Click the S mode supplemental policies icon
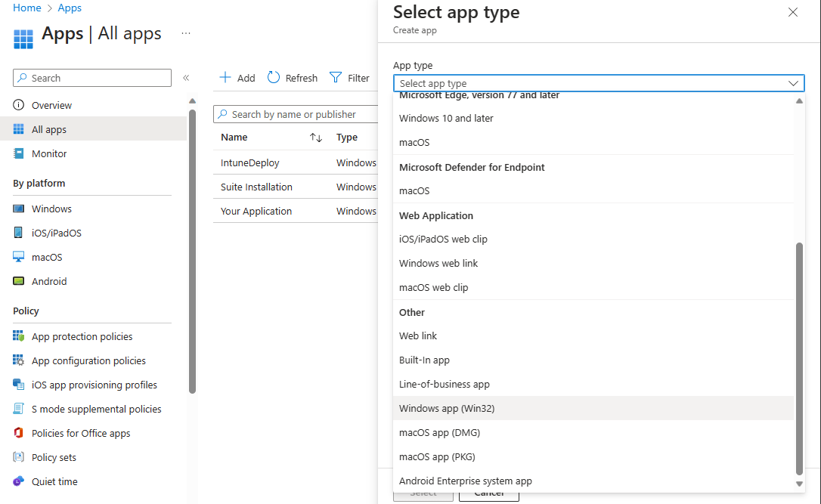Image resolution: width=821 pixels, height=504 pixels. [x=18, y=409]
